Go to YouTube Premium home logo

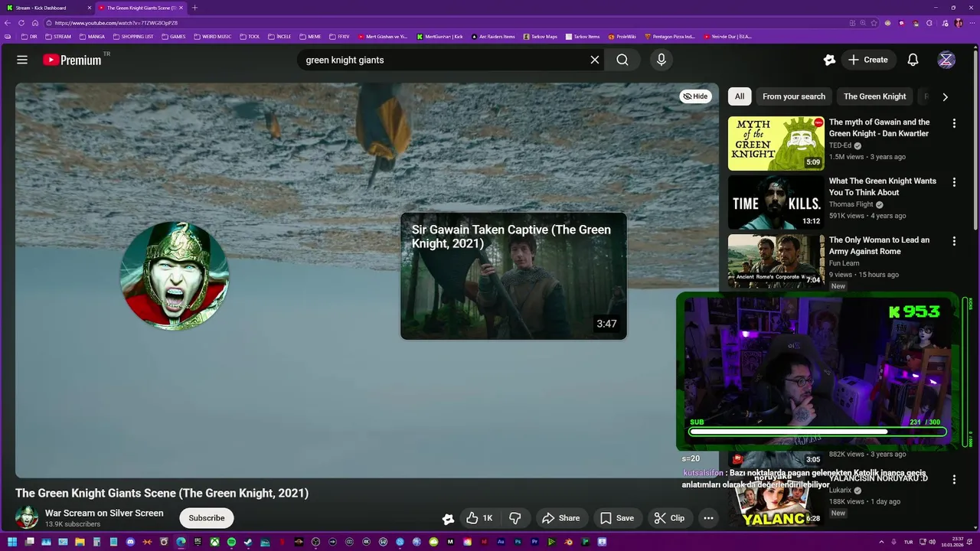(71, 60)
